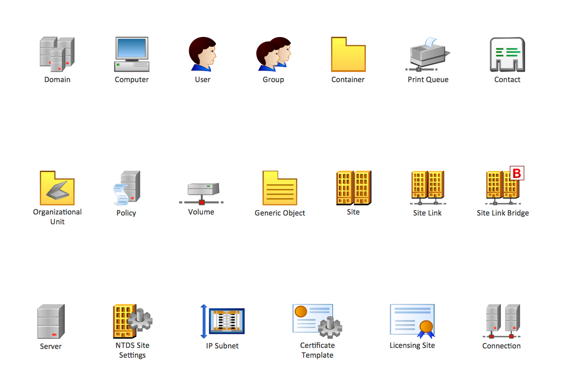The width and height of the screenshot is (566, 392).
Task: Click the "Site Link" label text
Action: coord(427,213)
